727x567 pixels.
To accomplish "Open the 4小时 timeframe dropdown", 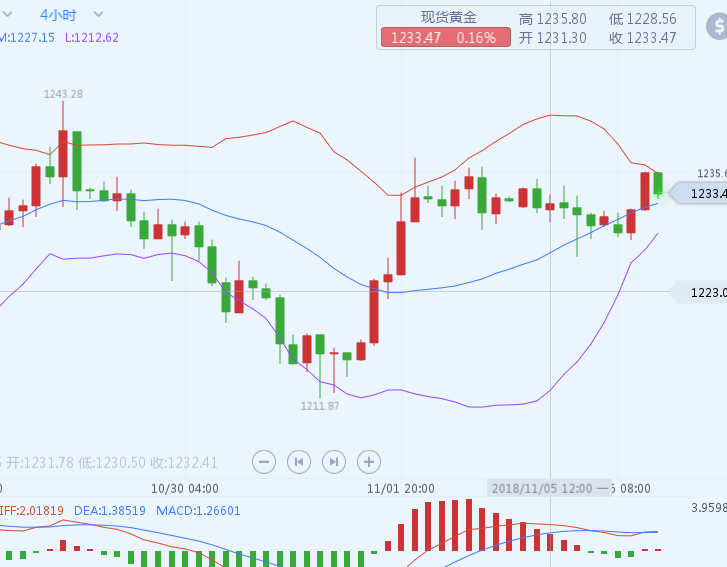I will pyautogui.click(x=71, y=14).
